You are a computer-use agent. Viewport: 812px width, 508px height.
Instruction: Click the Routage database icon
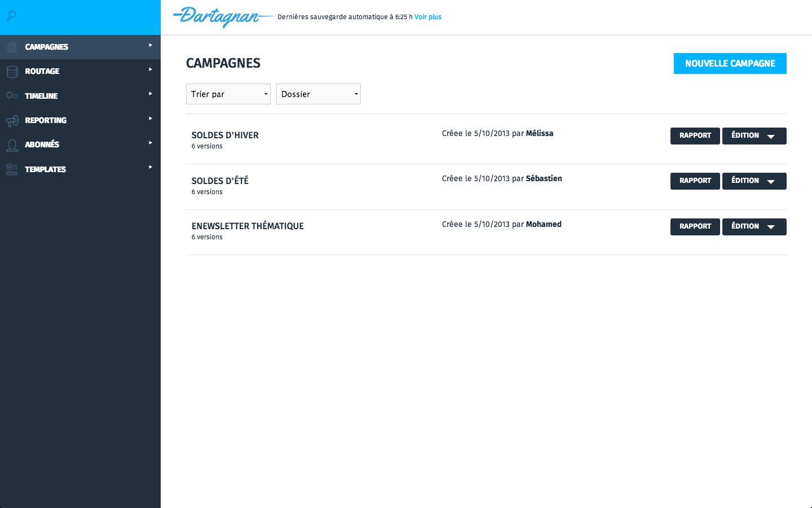12,72
